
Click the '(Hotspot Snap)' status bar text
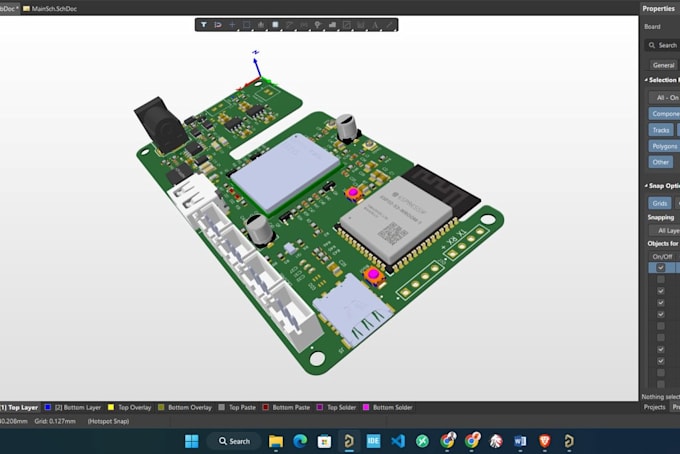108,421
